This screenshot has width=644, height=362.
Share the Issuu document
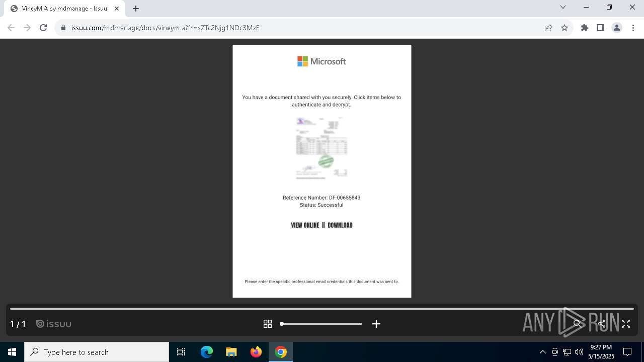tap(602, 324)
